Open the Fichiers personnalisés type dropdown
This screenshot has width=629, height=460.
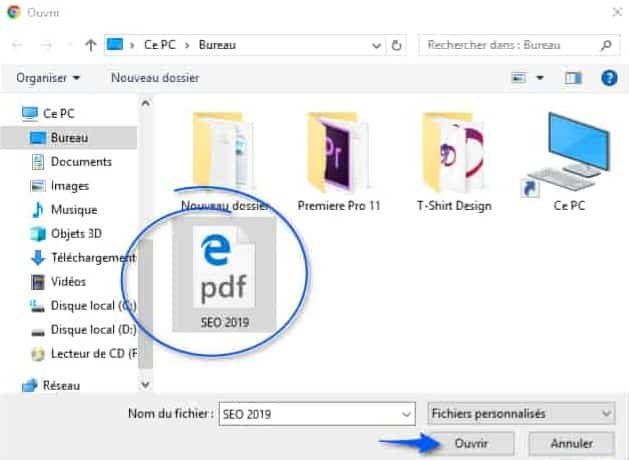pyautogui.click(x=521, y=413)
